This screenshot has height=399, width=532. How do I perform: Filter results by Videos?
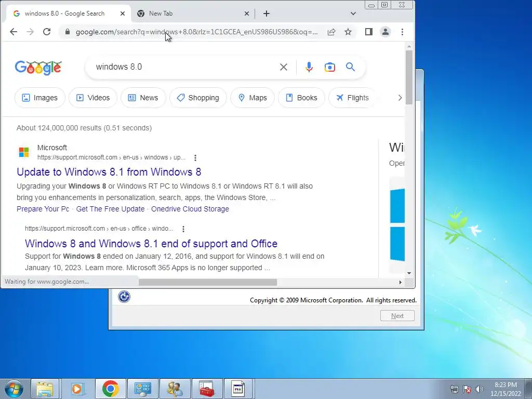(93, 98)
